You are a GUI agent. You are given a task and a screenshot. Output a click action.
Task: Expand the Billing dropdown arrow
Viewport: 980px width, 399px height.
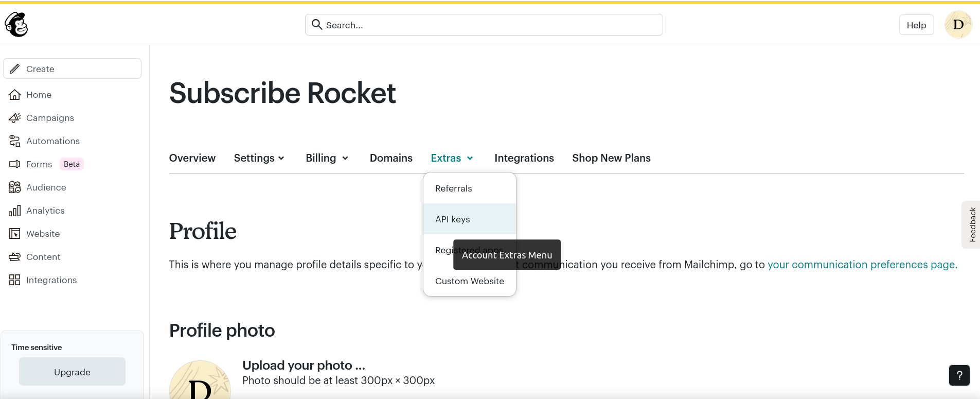345,159
